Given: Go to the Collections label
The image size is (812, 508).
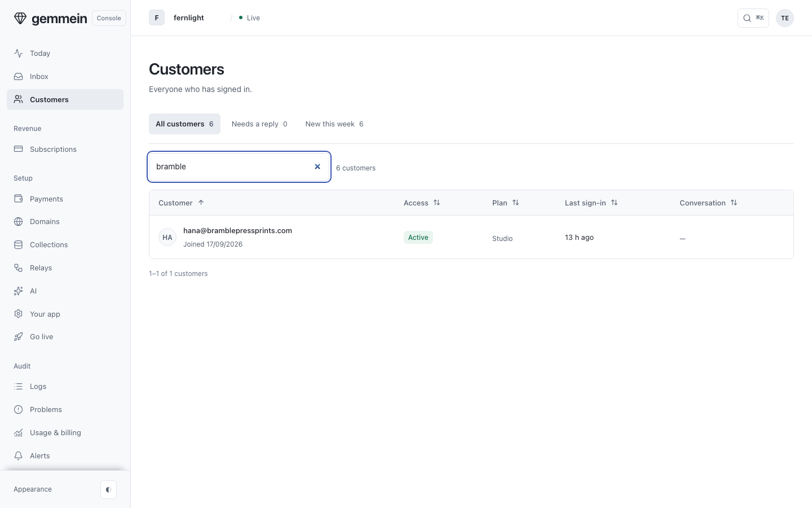Looking at the screenshot, I should (49, 244).
